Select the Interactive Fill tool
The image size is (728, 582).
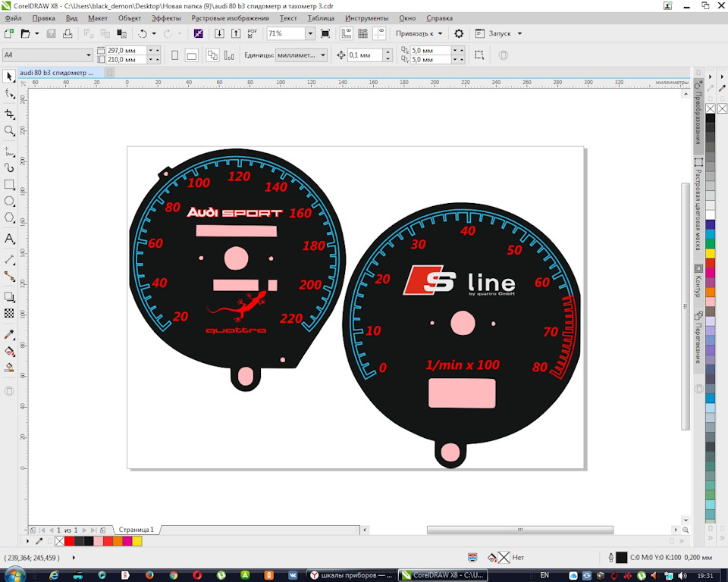click(9, 352)
